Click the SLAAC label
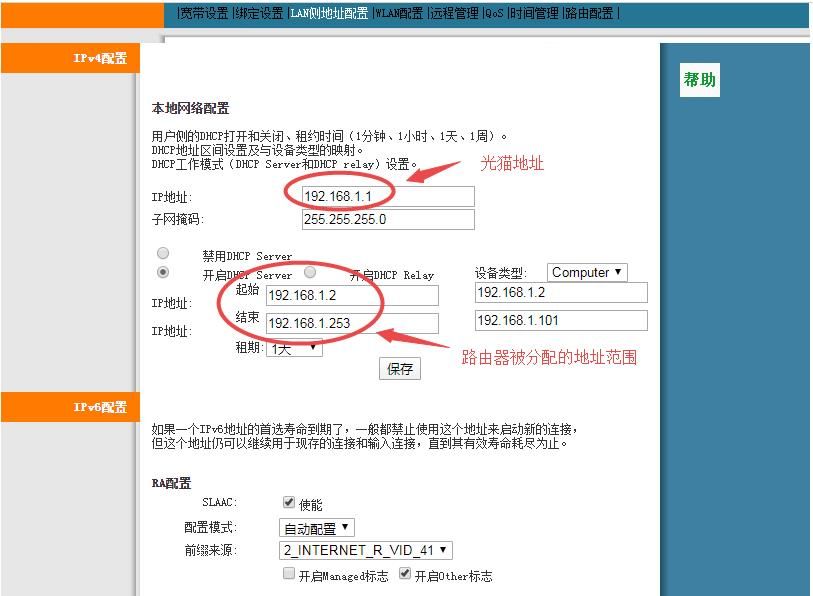The image size is (813, 596). (x=219, y=503)
